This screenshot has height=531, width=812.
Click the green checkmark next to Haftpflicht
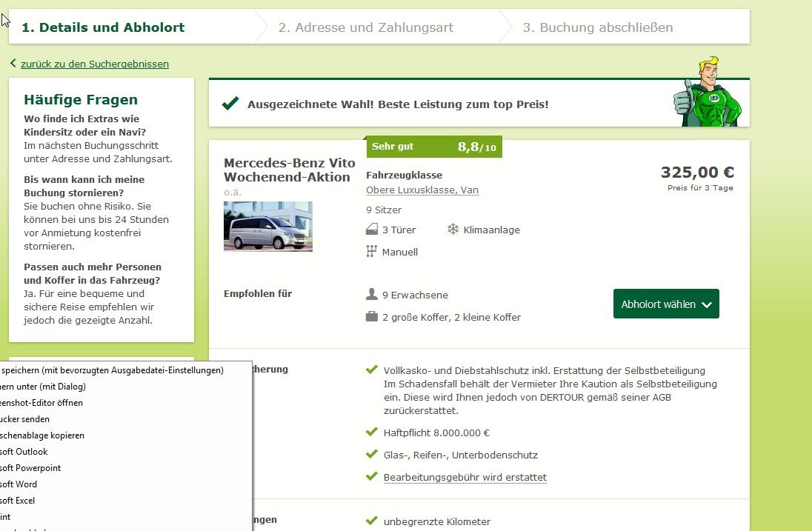pyautogui.click(x=372, y=432)
